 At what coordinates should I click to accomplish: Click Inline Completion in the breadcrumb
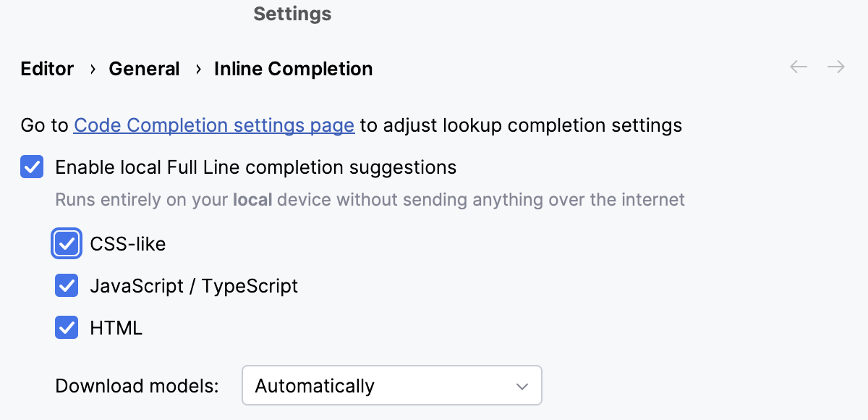point(293,69)
